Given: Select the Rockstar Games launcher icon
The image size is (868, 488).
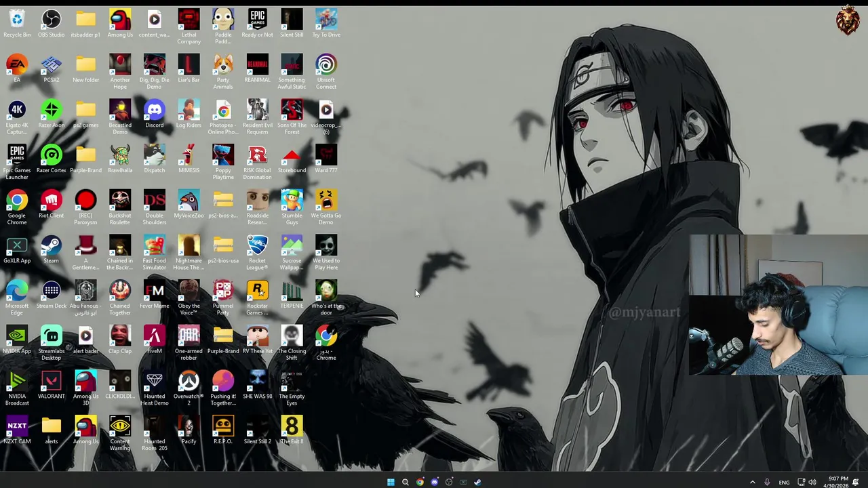Looking at the screenshot, I should [257, 298].
